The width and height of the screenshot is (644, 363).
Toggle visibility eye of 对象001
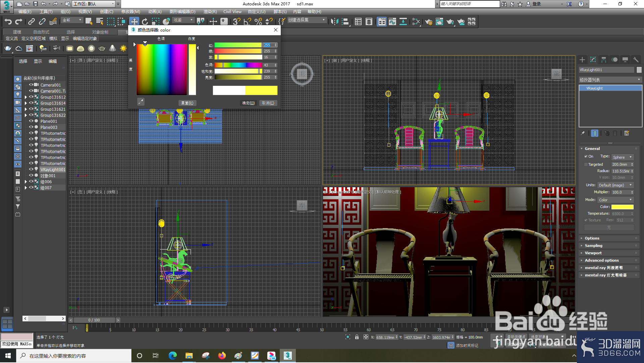31,175
